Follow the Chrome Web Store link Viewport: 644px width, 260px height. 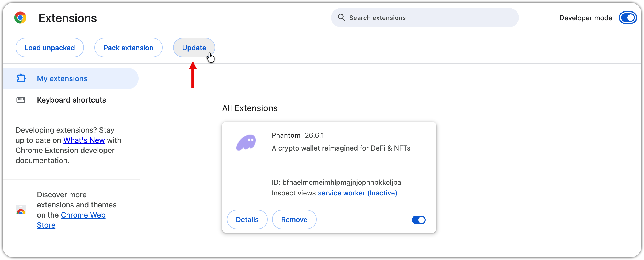(83, 215)
